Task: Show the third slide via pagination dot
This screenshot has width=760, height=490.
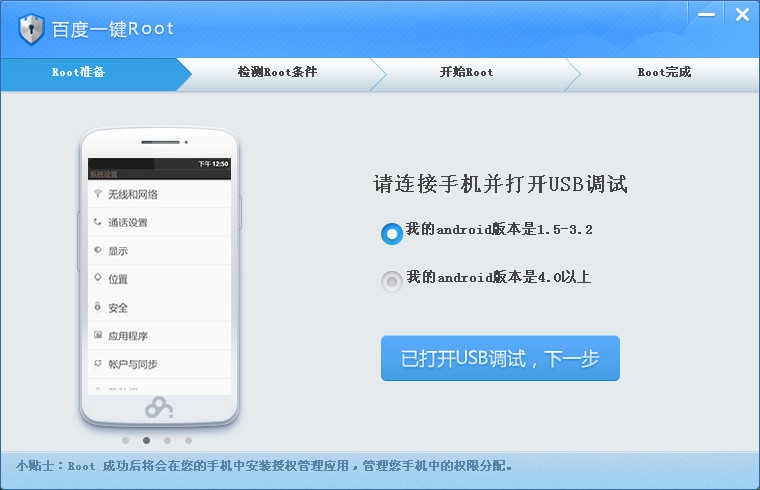Action: (167, 441)
